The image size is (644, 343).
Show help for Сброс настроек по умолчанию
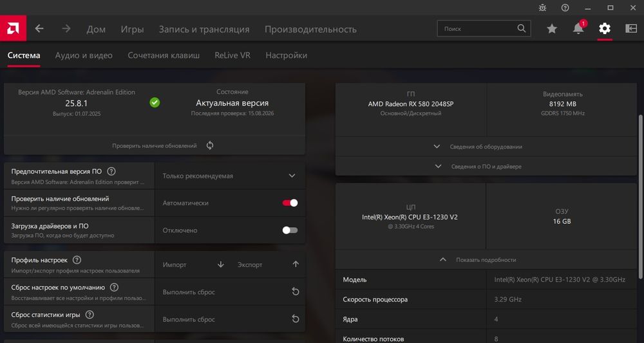[x=114, y=288]
